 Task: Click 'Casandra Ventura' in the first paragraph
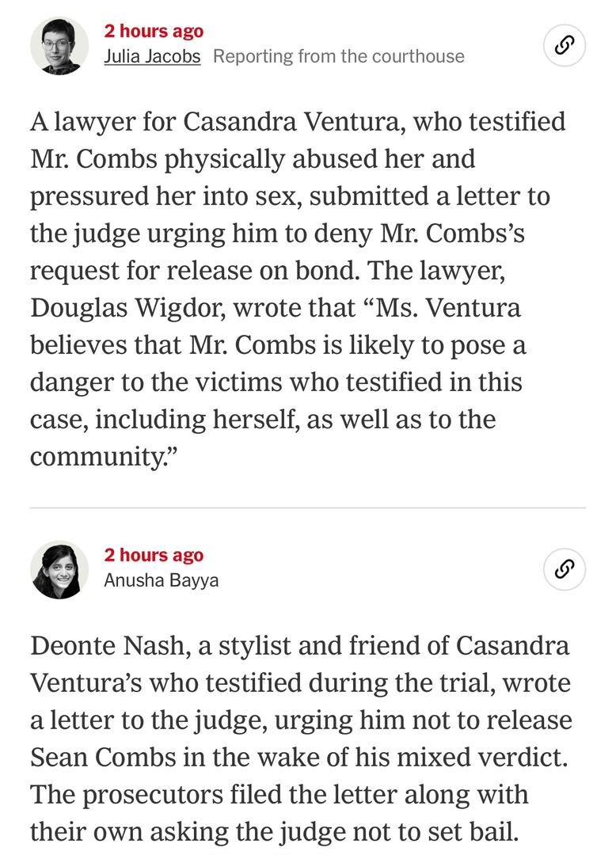coord(294,122)
